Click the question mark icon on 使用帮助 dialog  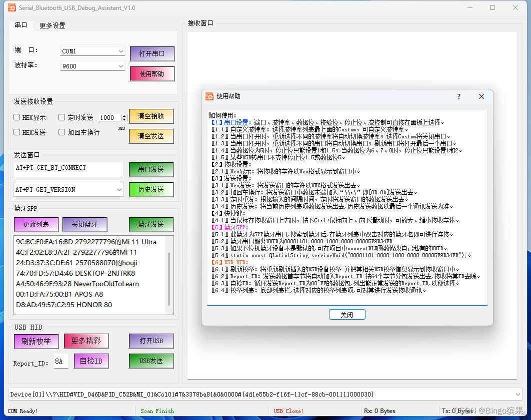[x=458, y=96]
